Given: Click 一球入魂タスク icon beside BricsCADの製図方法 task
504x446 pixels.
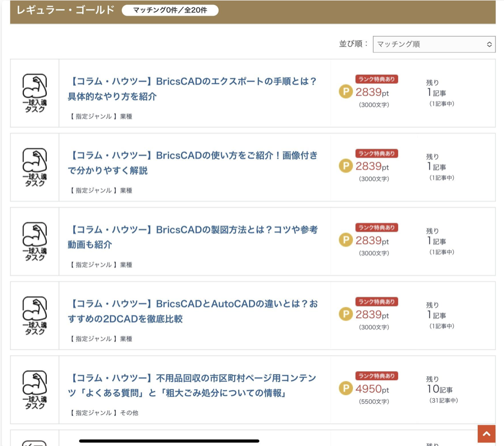Looking at the screenshot, I should [35, 241].
